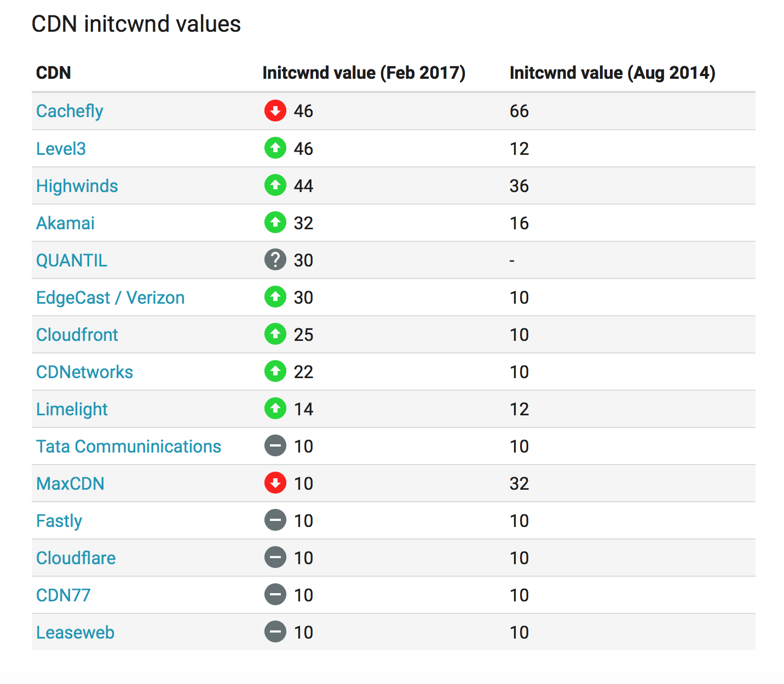Screen dimensions: 784x684
Task: Open the MaxCDN link
Action: 70,484
